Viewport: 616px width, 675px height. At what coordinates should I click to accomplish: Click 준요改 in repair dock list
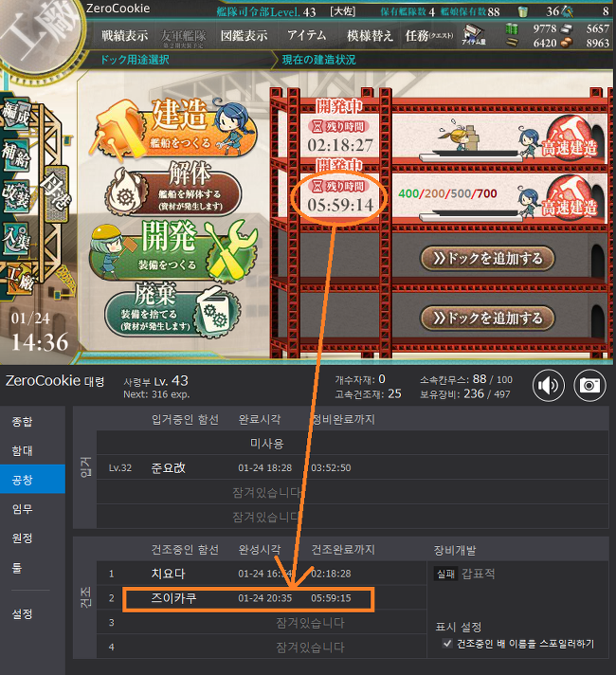click(x=168, y=468)
